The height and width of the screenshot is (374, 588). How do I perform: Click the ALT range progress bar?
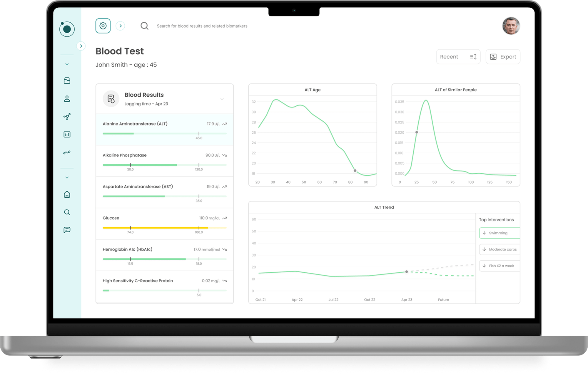[164, 134]
